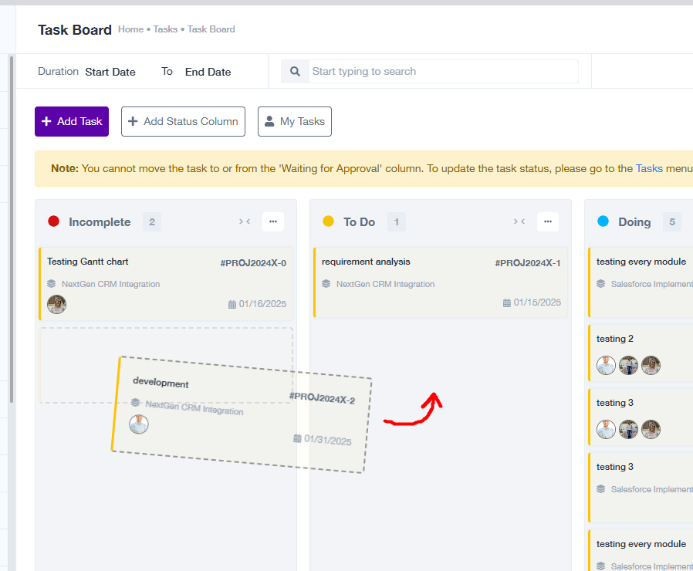Click NextGen CRM Integration under requirement analysis
Screen dimensions: 693x571
(x=385, y=284)
